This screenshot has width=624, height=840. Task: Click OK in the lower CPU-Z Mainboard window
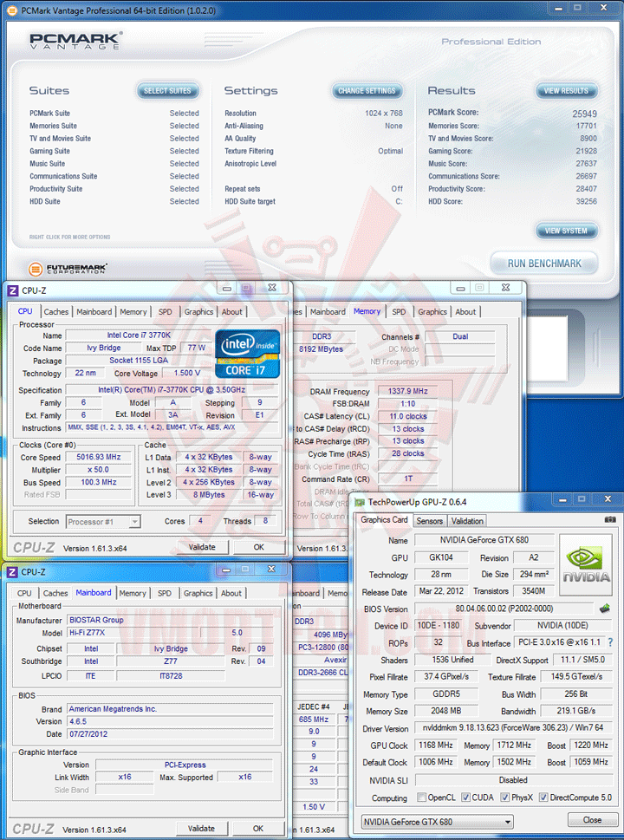pyautogui.click(x=258, y=828)
